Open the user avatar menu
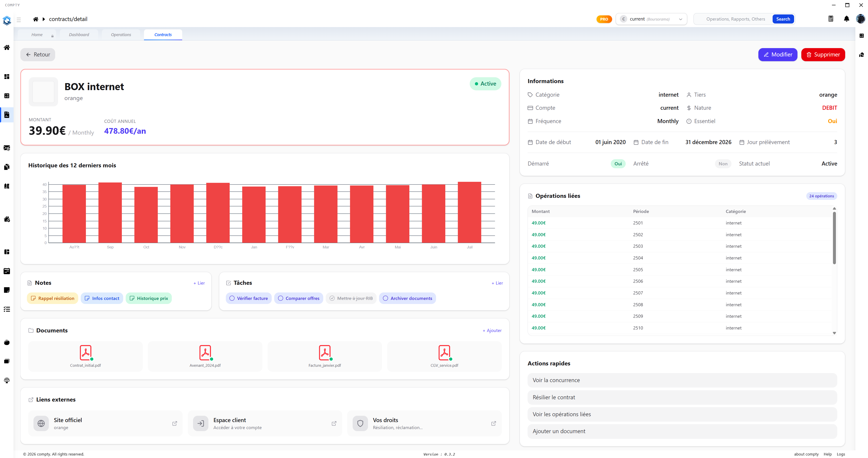Image resolution: width=868 pixels, height=458 pixels. point(860,19)
